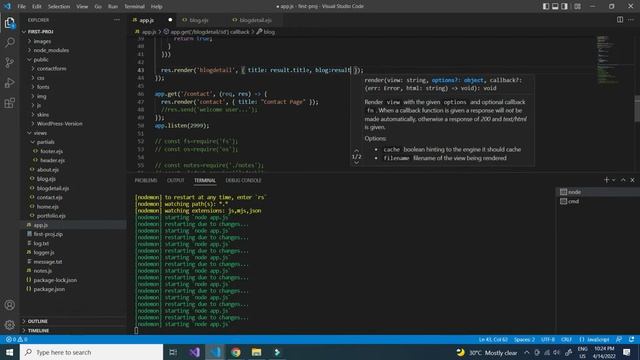
Task: Show next signature in parameter hint
Action: (x=356, y=162)
